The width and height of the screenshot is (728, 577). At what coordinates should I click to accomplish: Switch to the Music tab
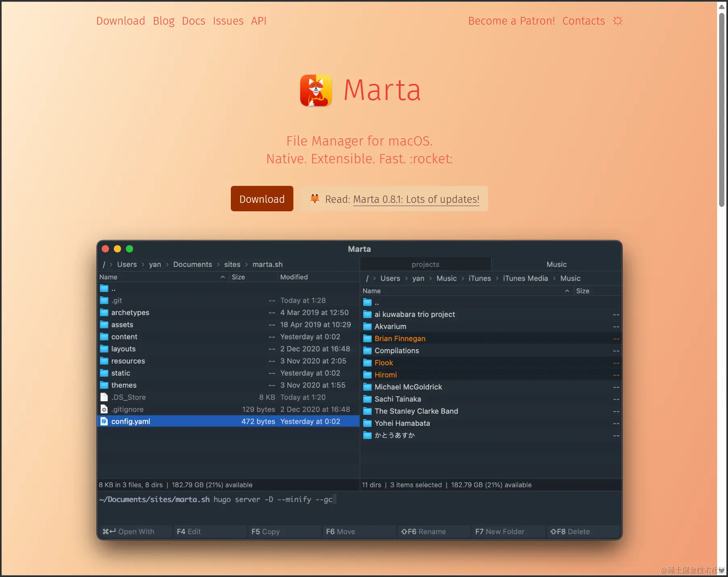(556, 265)
